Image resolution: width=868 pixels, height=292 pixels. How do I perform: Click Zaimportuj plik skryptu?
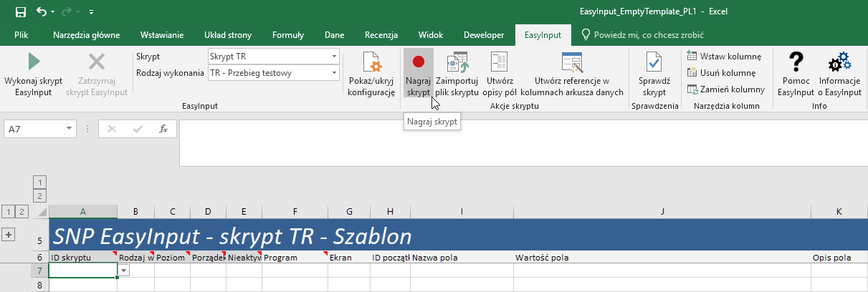coord(457,74)
